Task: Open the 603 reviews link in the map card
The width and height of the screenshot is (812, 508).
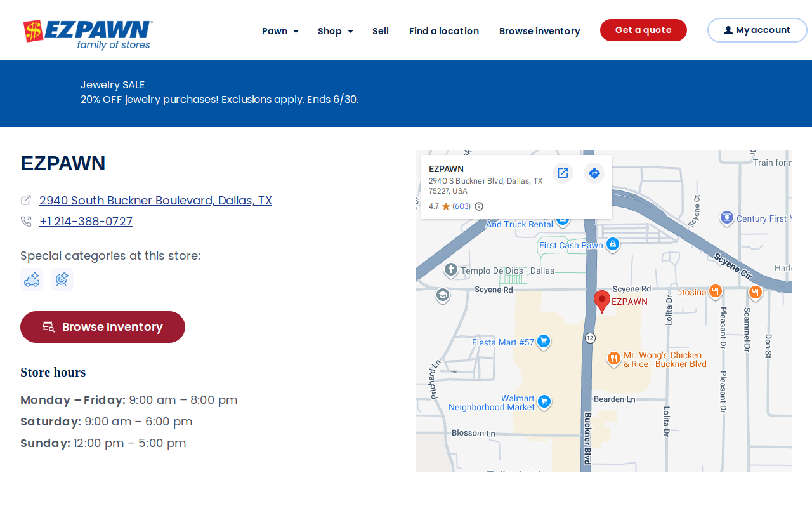Action: point(462,206)
